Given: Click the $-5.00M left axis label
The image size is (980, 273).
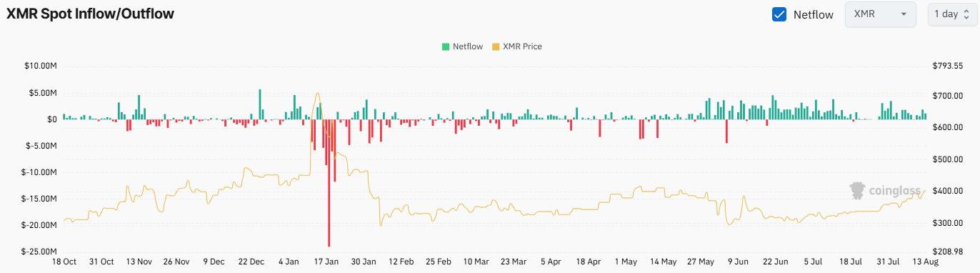Looking at the screenshot, I should click(x=41, y=146).
